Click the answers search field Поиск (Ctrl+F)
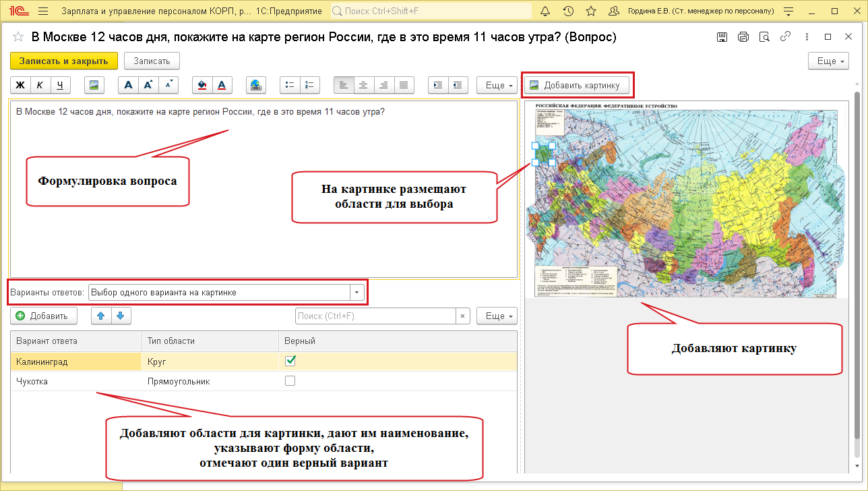Screen dimensions: 868x491 [x=376, y=316]
